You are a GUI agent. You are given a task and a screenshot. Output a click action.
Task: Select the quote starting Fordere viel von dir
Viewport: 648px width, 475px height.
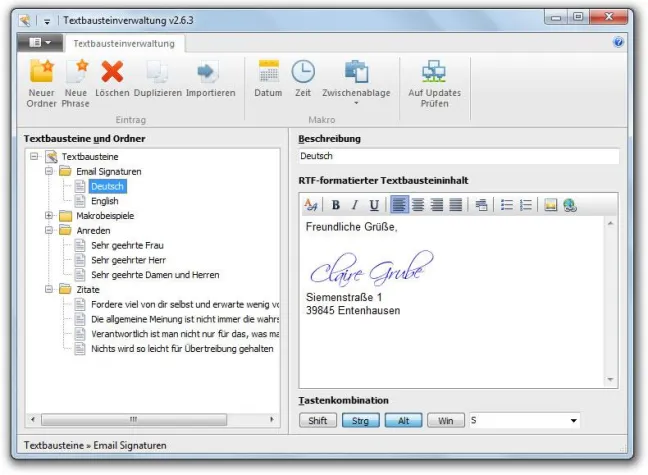(x=185, y=305)
